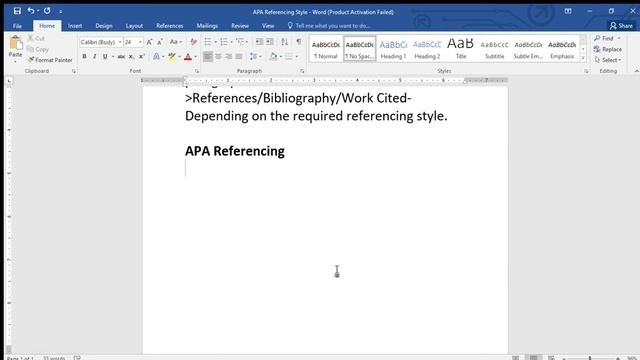Open Find in Editing group
Screen dimensions: 640x360
pyautogui.click(x=607, y=38)
